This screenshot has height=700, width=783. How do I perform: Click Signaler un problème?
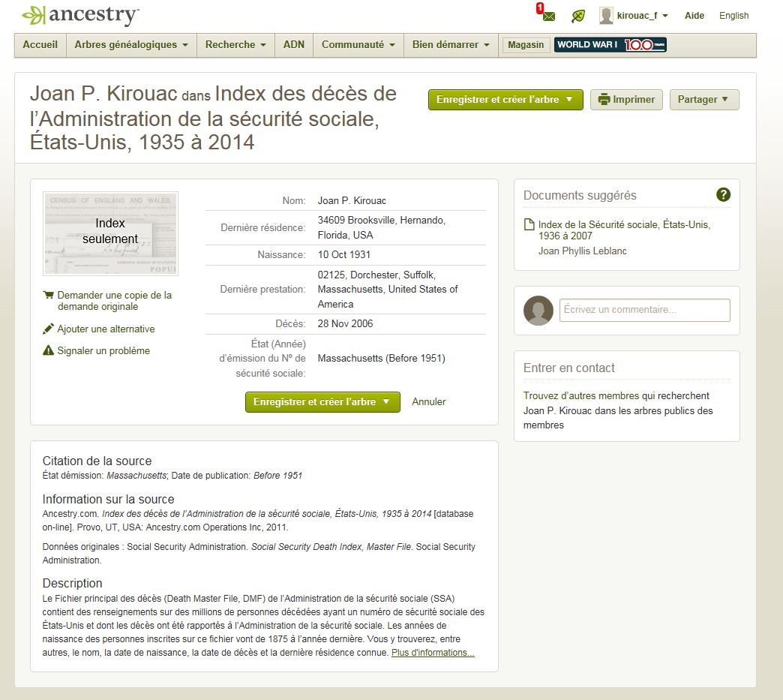click(x=103, y=350)
